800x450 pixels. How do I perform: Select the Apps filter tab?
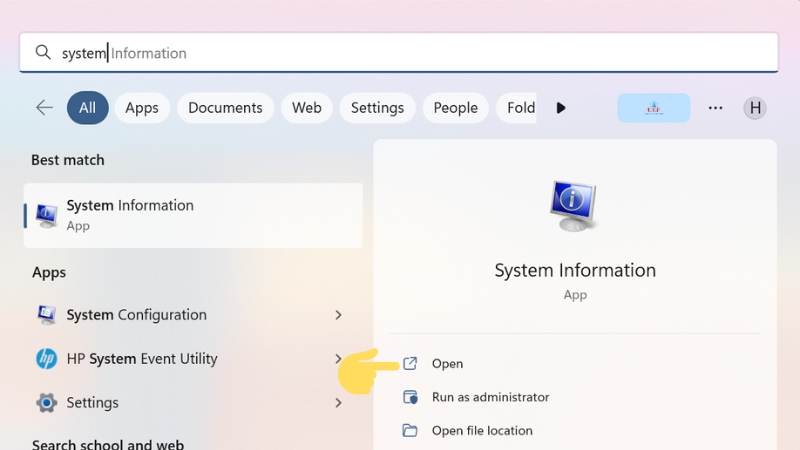(x=142, y=108)
